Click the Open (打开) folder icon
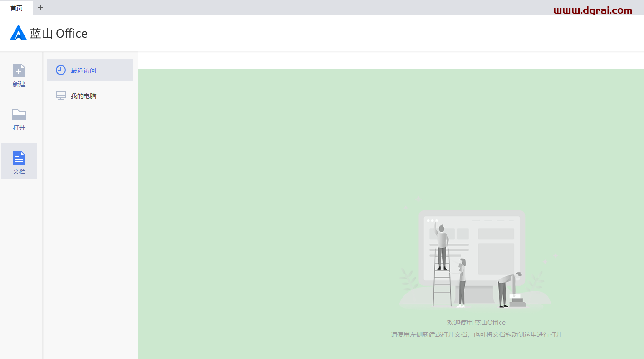The width and height of the screenshot is (644, 359). (19, 114)
